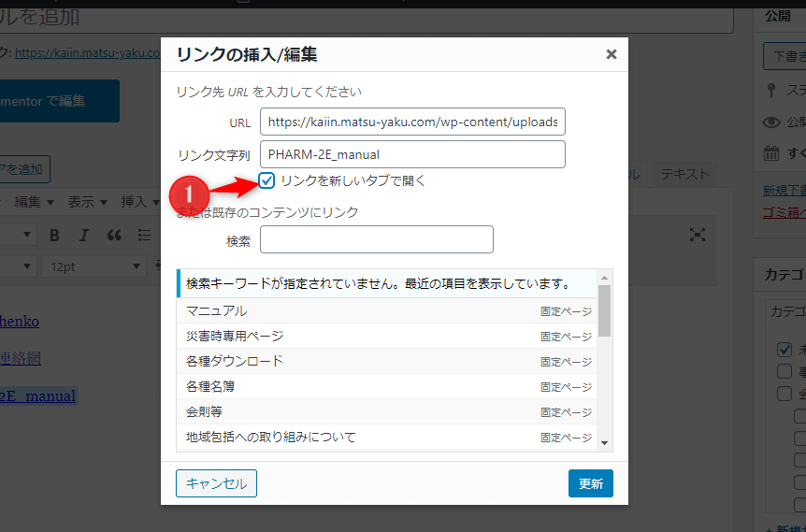This screenshot has height=532, width=806.
Task: Check the second category checkbox
Action: pyautogui.click(x=785, y=371)
